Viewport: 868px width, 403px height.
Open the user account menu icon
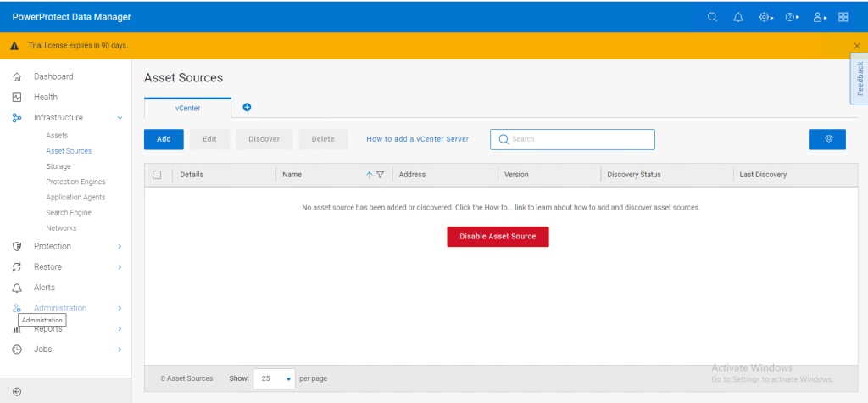coord(818,17)
